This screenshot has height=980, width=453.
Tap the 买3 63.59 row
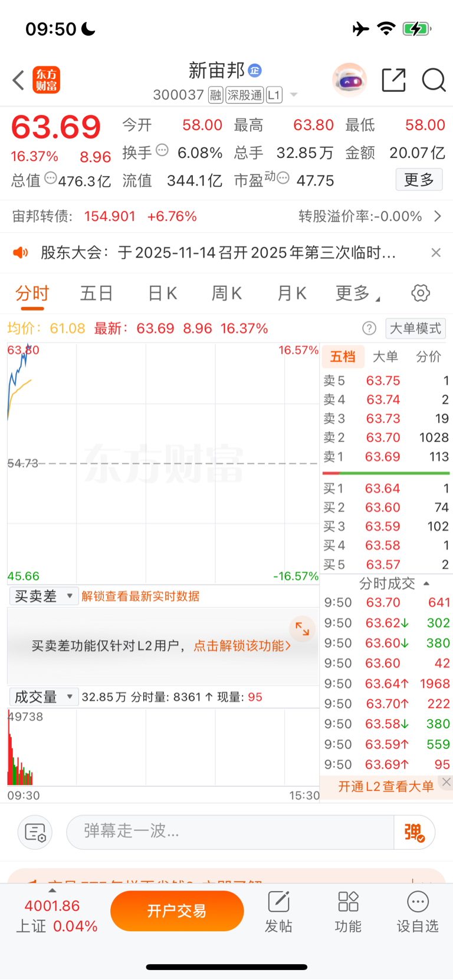386,526
